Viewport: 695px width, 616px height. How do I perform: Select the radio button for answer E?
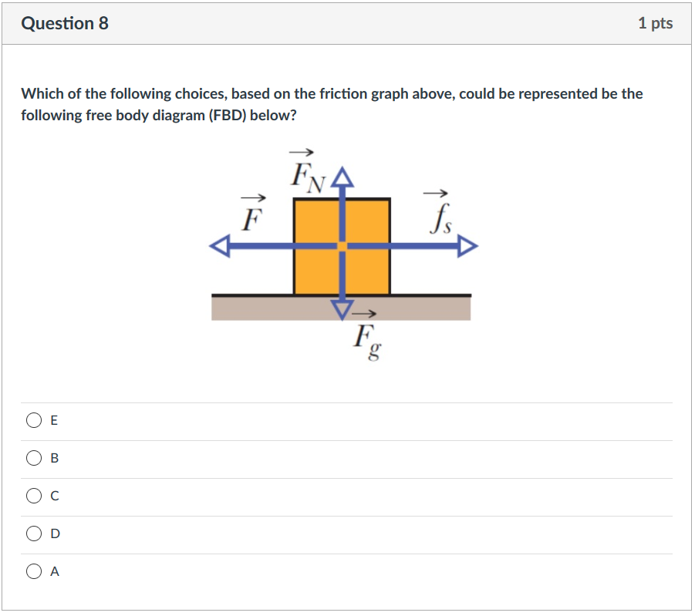(34, 420)
